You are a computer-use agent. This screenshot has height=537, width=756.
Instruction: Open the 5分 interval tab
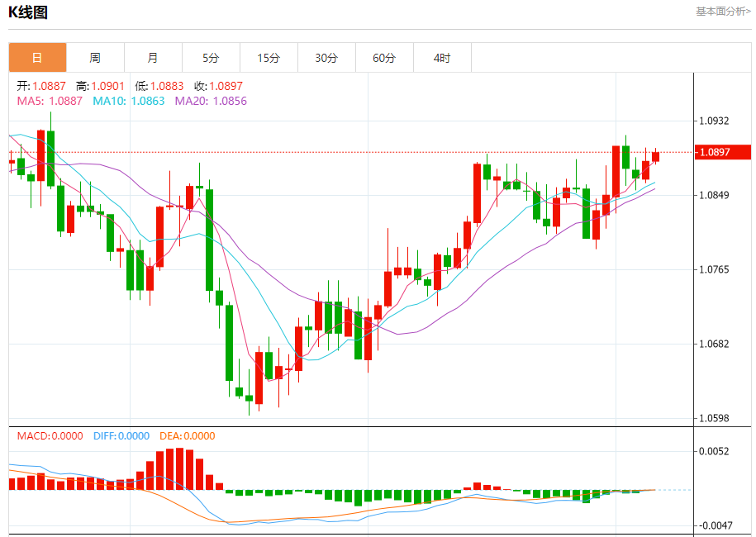[211, 58]
